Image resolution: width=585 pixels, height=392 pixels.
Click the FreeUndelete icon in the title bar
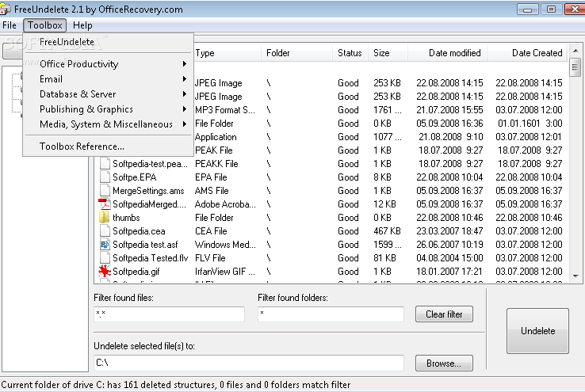pyautogui.click(x=5, y=10)
